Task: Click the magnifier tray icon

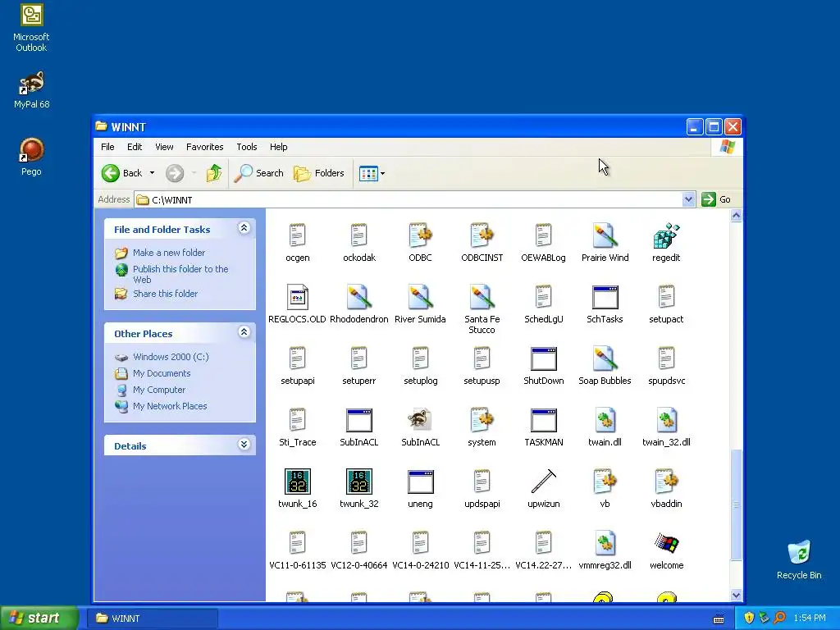Action: point(779,619)
